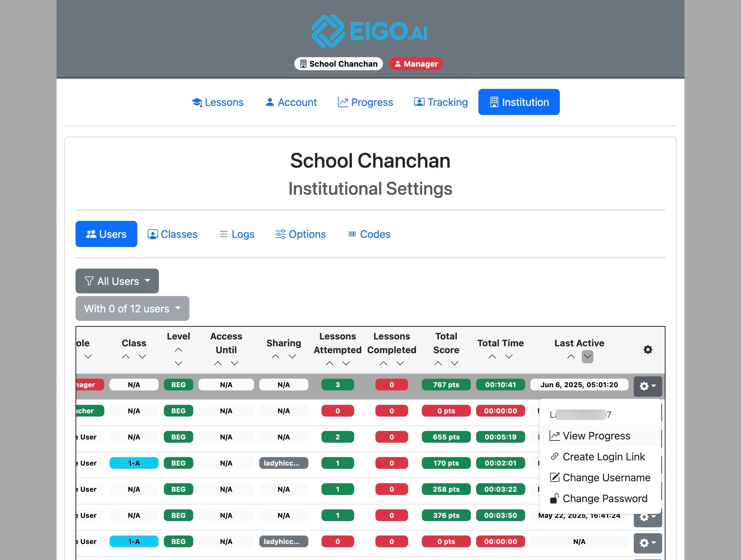This screenshot has width=741, height=560.
Task: Sort Total Score descending
Action: (455, 364)
